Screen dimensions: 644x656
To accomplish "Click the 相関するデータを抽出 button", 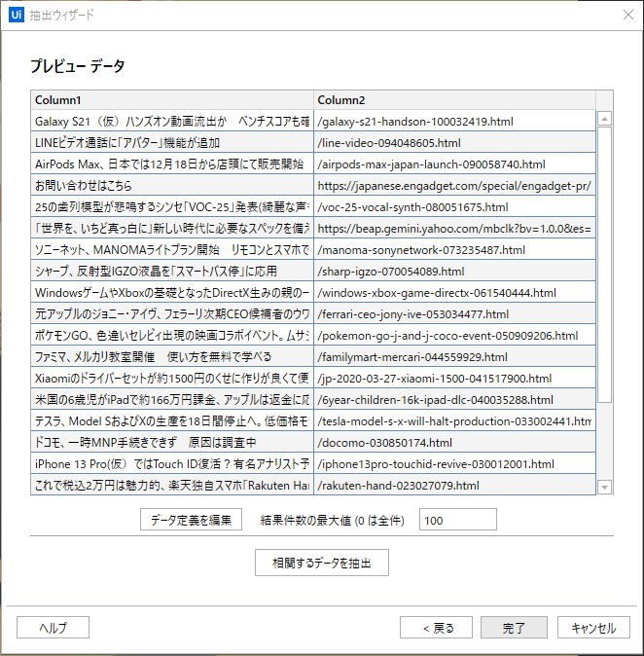I will [322, 563].
